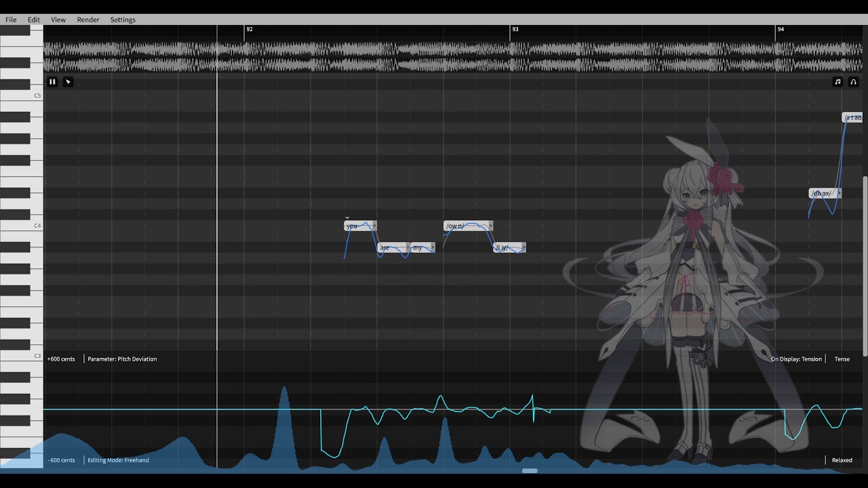The width and height of the screenshot is (868, 488).
Task: Jump to measure 94 on the ruler
Action: [781, 30]
